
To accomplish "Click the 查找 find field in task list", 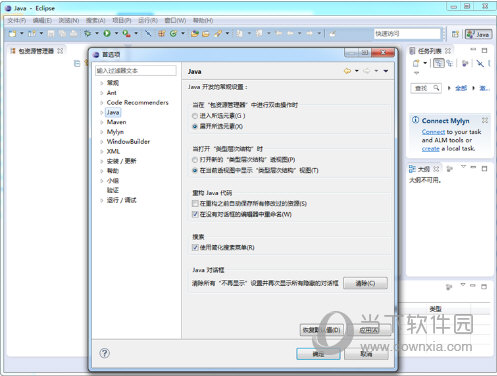I will pyautogui.click(x=426, y=88).
